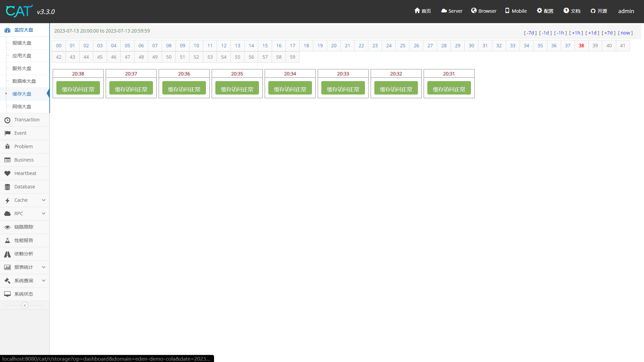This screenshot has height=362, width=644.
Task: Expand the Cache submenu chevron
Action: click(44, 200)
